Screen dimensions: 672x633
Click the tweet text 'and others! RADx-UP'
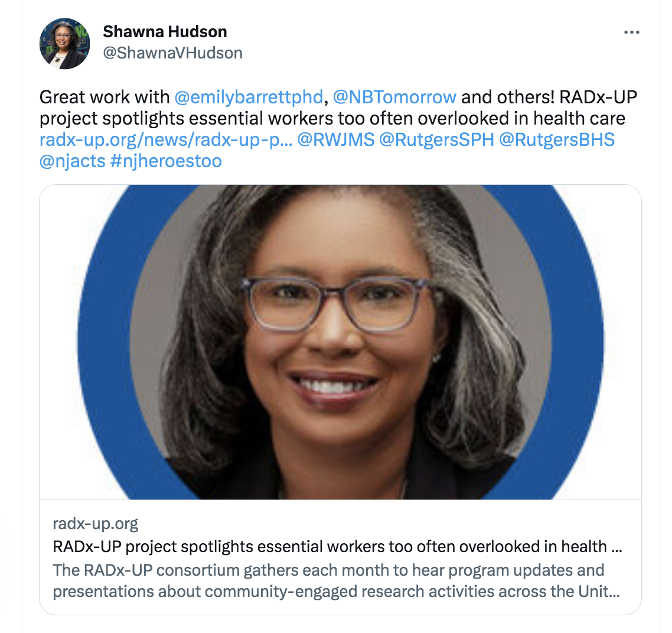point(549,97)
